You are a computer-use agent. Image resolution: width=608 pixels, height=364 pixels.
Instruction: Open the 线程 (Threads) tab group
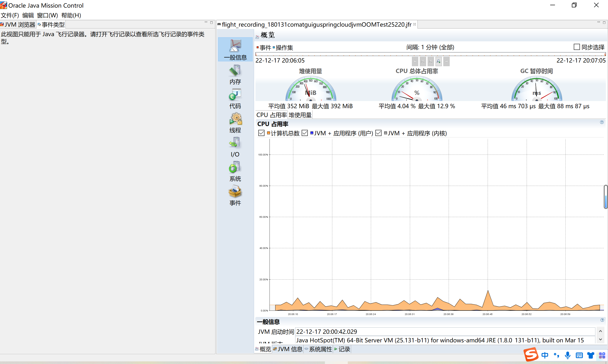coord(235,123)
